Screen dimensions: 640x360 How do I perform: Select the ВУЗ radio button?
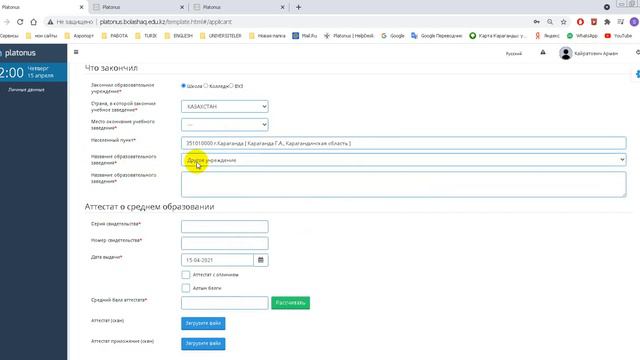point(231,86)
